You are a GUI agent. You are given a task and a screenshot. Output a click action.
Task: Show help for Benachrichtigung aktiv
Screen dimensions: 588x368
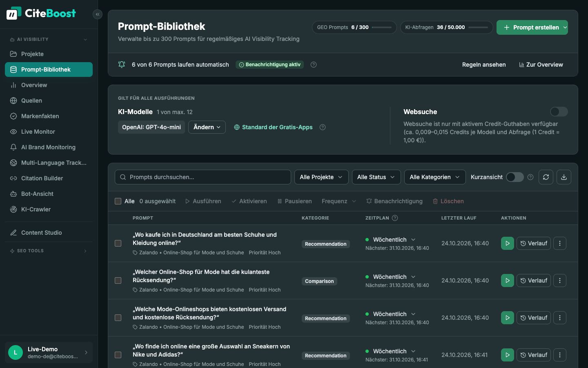pyautogui.click(x=314, y=65)
